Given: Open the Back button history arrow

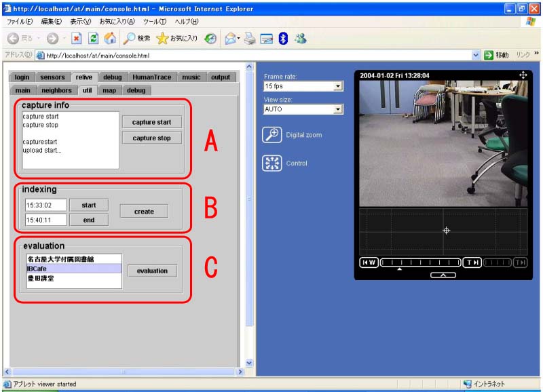Looking at the screenshot, I should (x=39, y=39).
